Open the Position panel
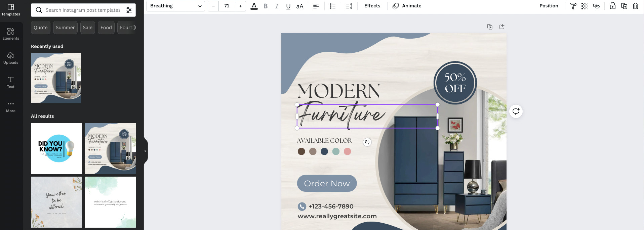This screenshot has height=230, width=644. coord(549,6)
